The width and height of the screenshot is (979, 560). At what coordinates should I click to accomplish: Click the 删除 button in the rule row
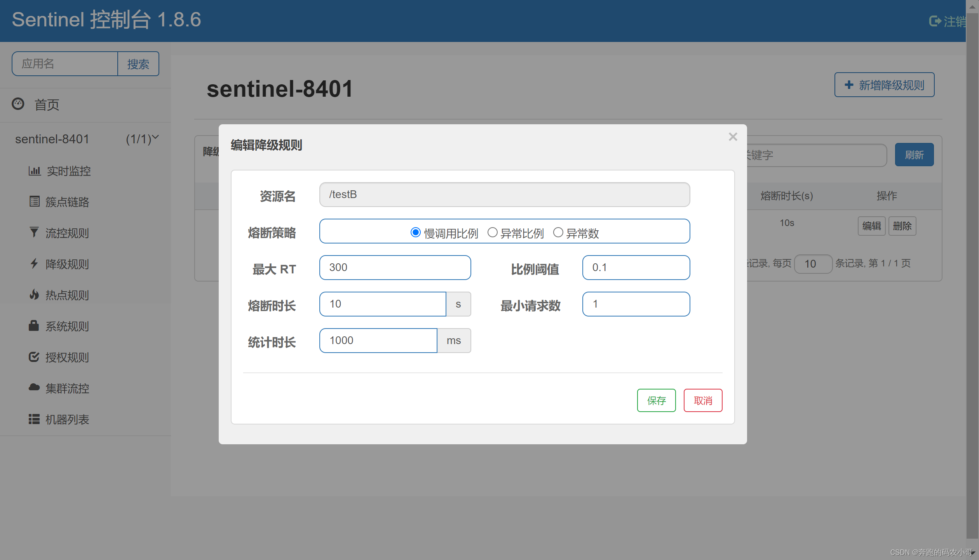pyautogui.click(x=902, y=226)
